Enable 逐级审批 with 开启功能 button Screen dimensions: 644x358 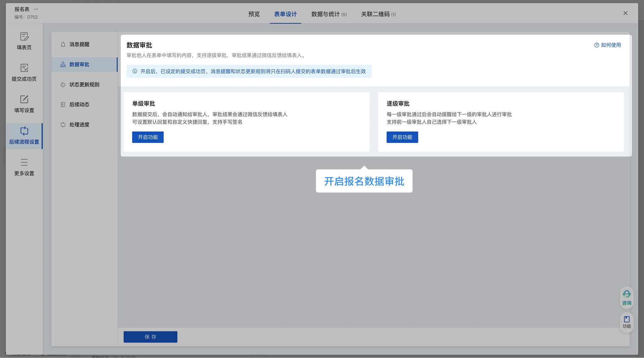pyautogui.click(x=402, y=137)
